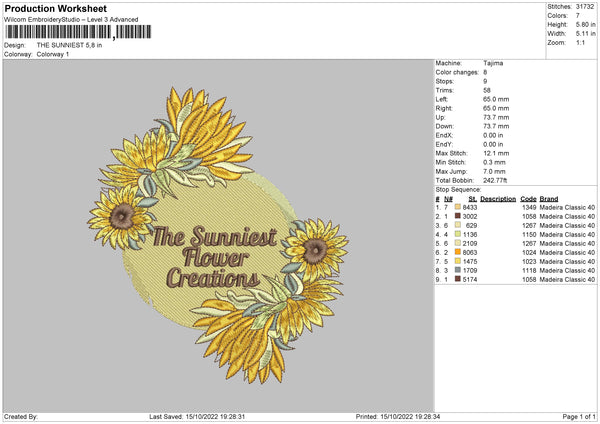Click the Width value '5.11 in'
Screen dimensions: 600x424
pos(585,34)
